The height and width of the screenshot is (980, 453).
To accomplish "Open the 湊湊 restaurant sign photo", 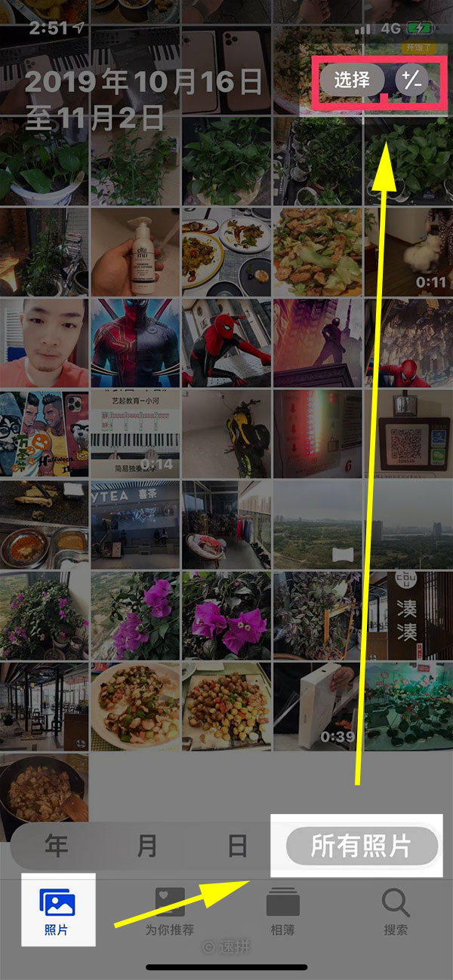I will click(408, 615).
